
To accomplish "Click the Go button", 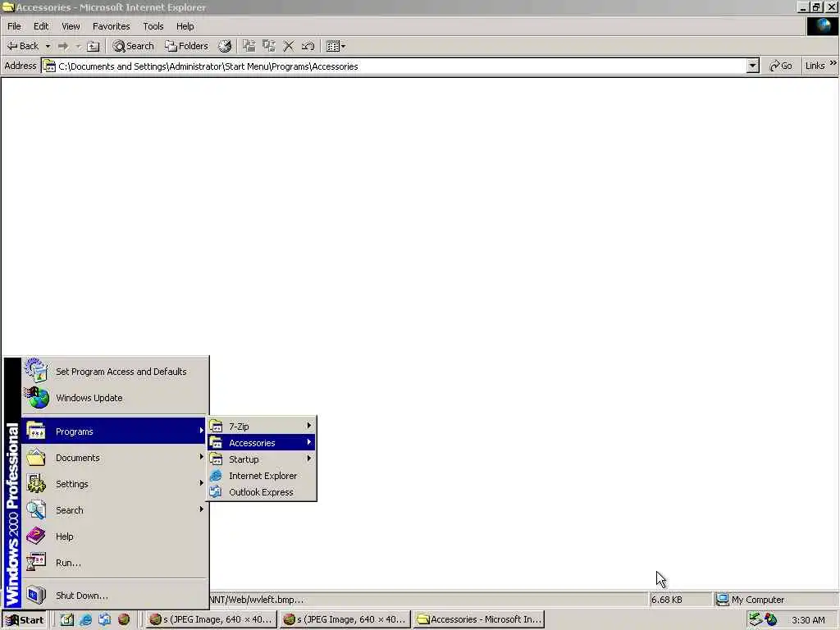I will (x=781, y=66).
